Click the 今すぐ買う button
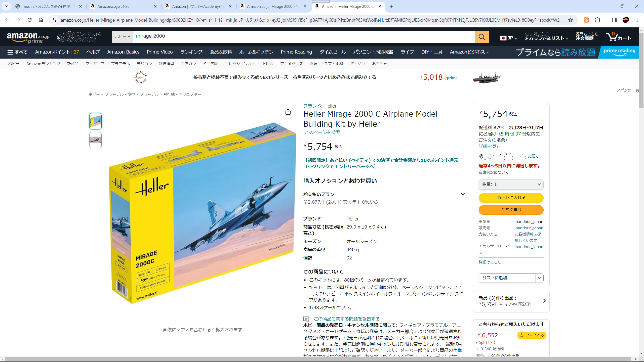644x362 pixels. (511, 210)
